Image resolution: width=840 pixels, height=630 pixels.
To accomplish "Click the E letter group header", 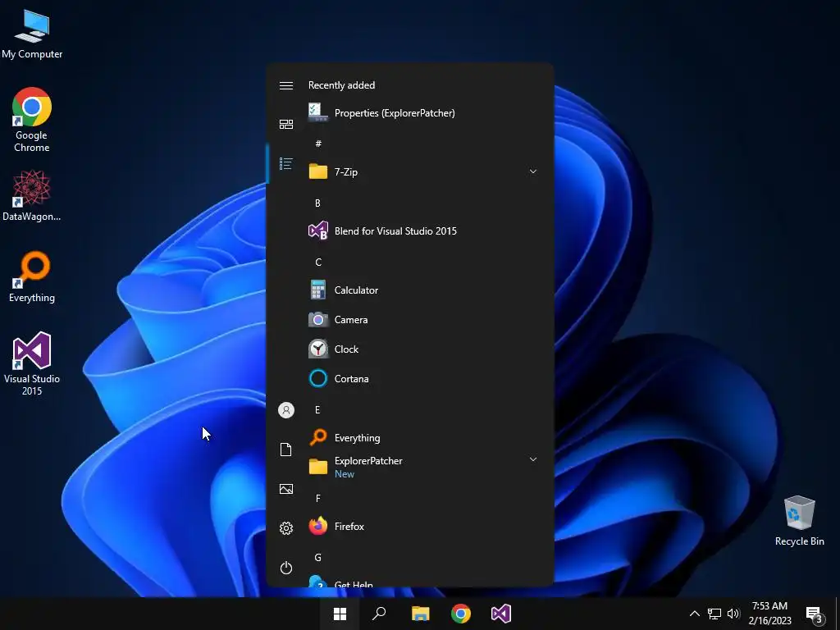I will tap(317, 410).
